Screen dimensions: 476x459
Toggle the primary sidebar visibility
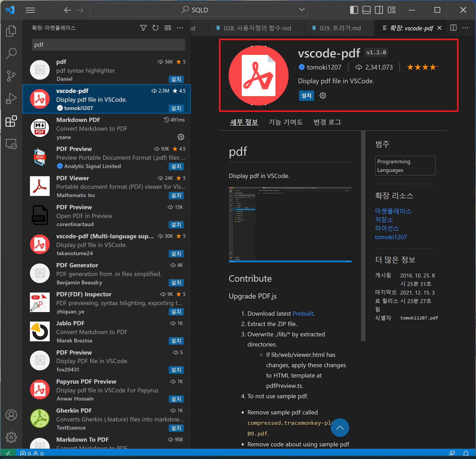tap(354, 10)
